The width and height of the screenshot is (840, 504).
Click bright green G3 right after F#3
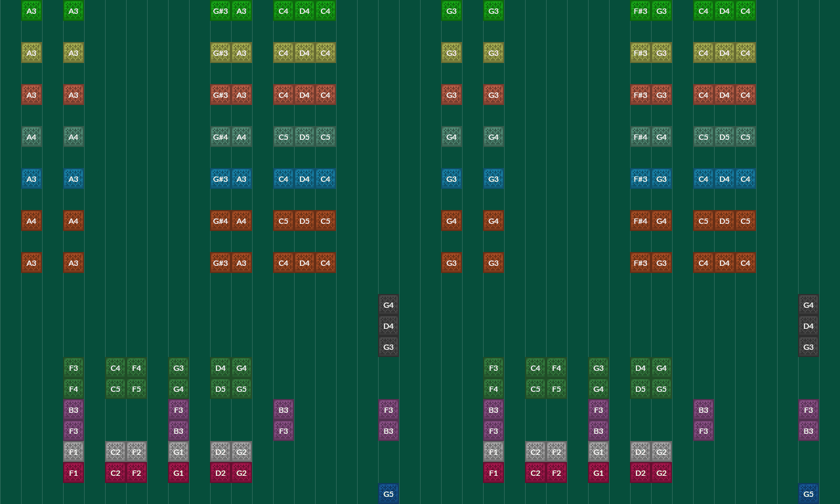[x=661, y=10]
